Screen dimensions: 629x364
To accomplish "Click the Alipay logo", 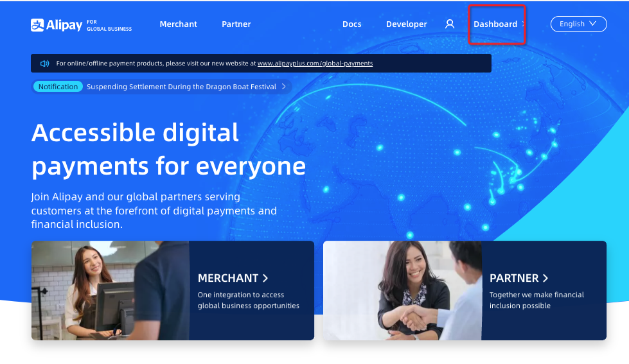I will click(x=57, y=25).
